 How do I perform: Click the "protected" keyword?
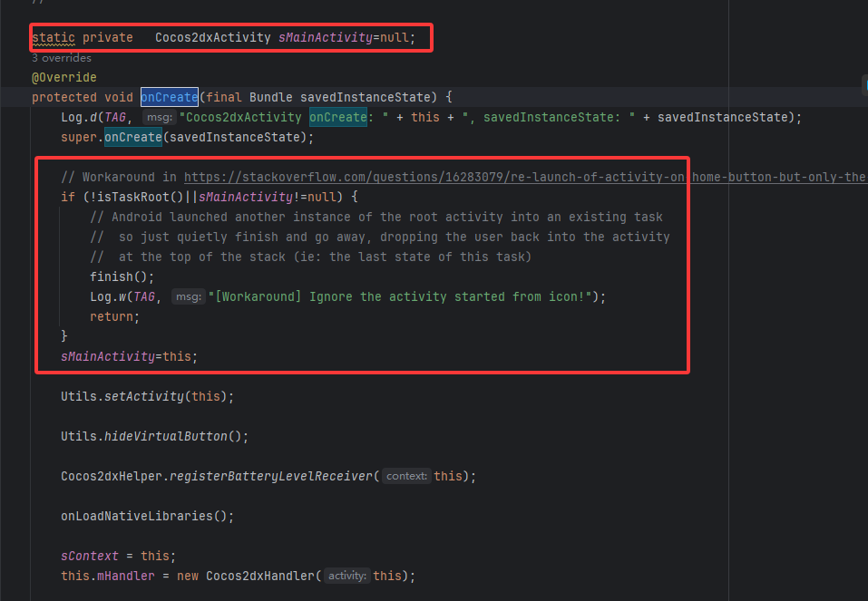point(64,97)
